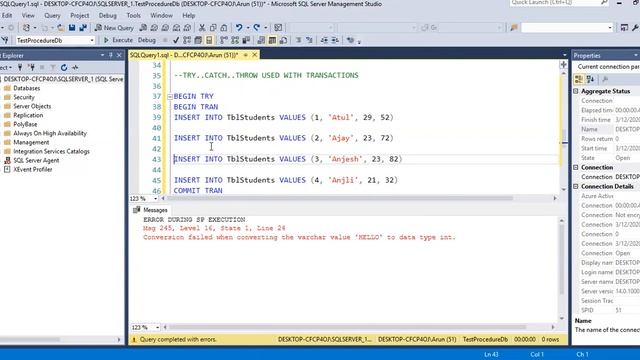Image resolution: width=640 pixels, height=360 pixels.
Task: Select the Databases folder in tree
Action: (x=27, y=88)
